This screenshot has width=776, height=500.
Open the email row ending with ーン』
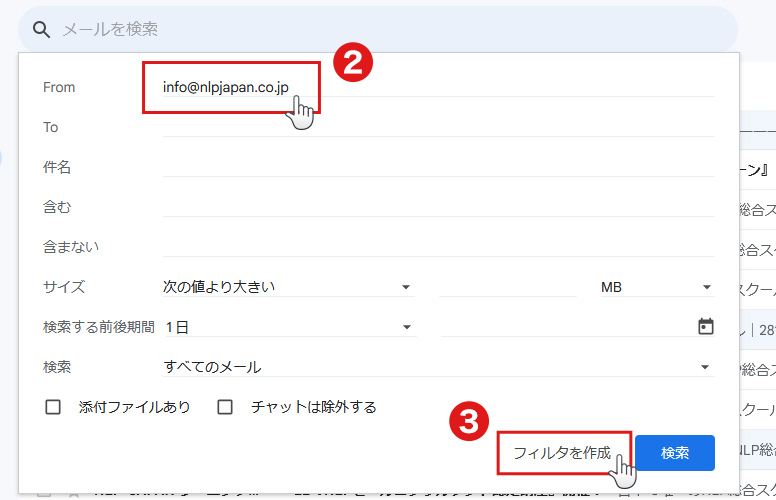(757, 169)
